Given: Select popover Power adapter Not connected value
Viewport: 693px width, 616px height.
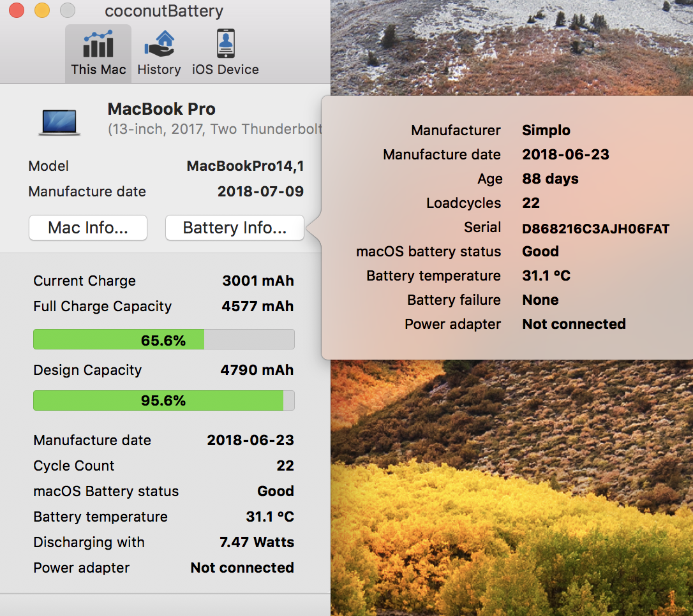Looking at the screenshot, I should pos(574,324).
